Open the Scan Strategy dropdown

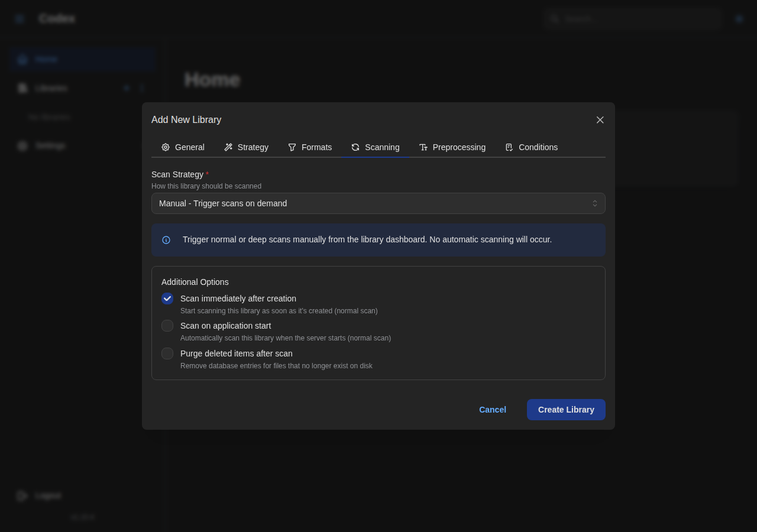coord(378,203)
